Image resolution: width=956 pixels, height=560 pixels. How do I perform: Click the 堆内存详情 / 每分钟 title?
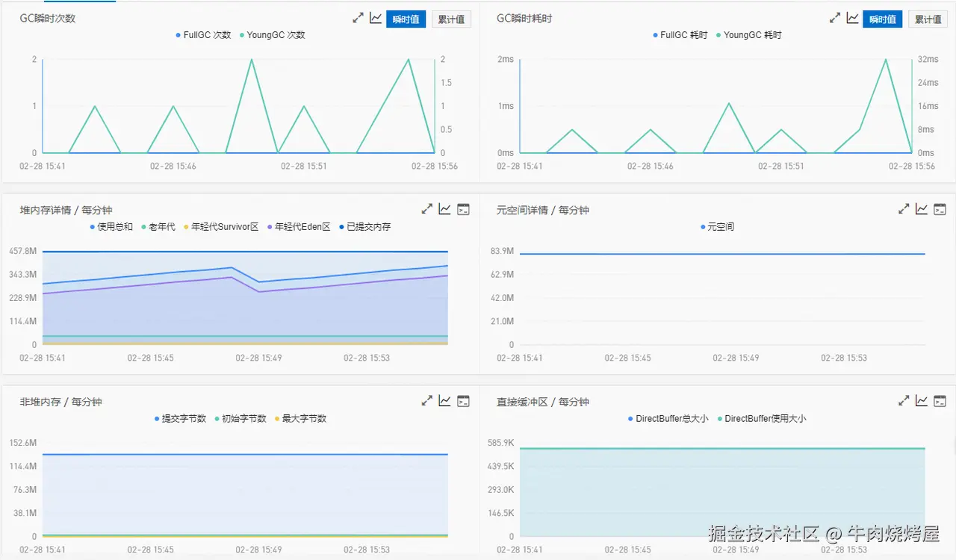point(66,210)
